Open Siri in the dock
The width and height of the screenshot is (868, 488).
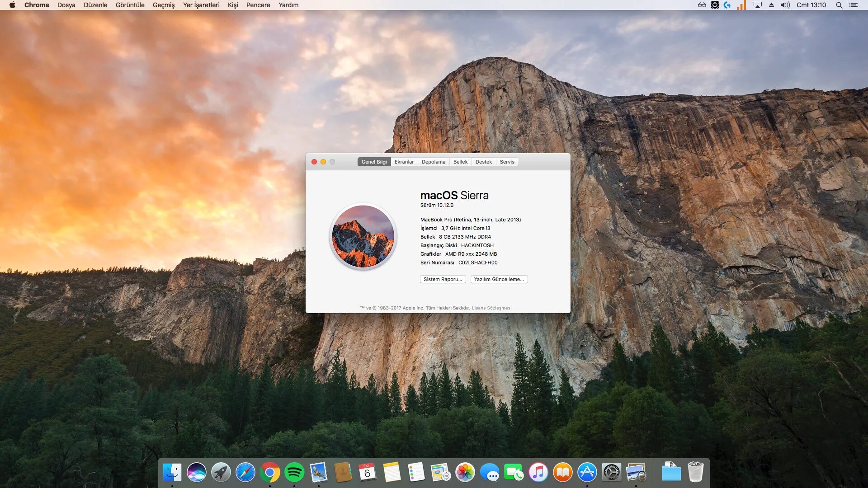tap(197, 473)
